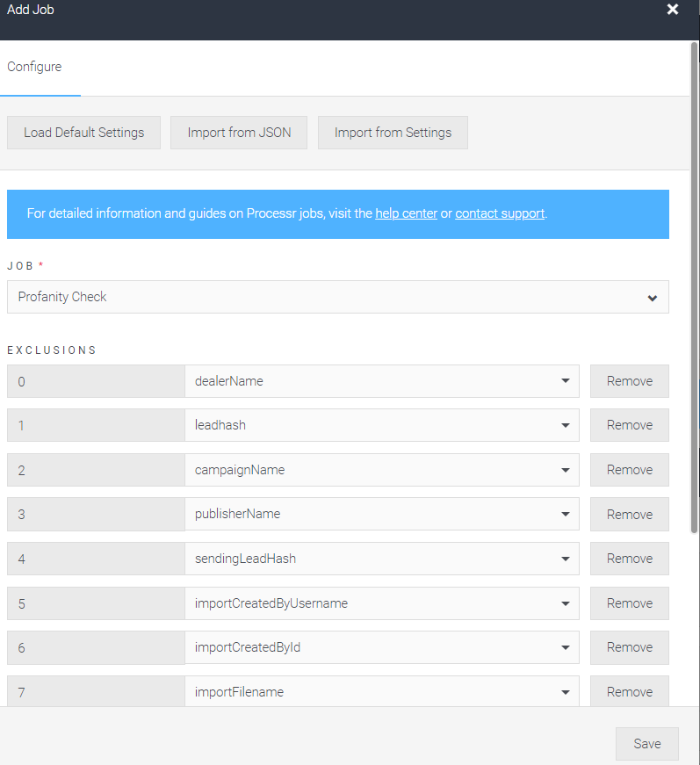Click Import from JSON button
Screen dimensions: 700x765
tap(239, 133)
